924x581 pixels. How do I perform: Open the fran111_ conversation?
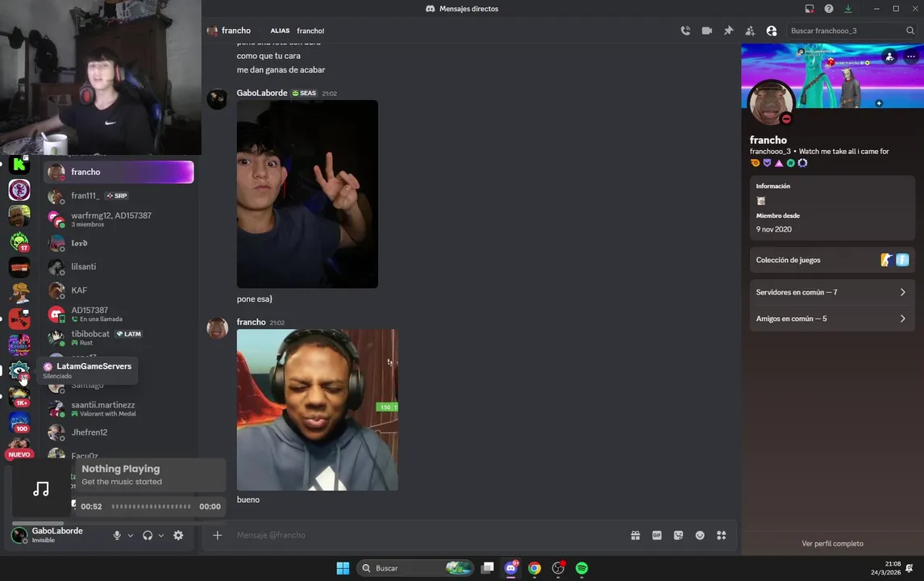[x=119, y=195]
